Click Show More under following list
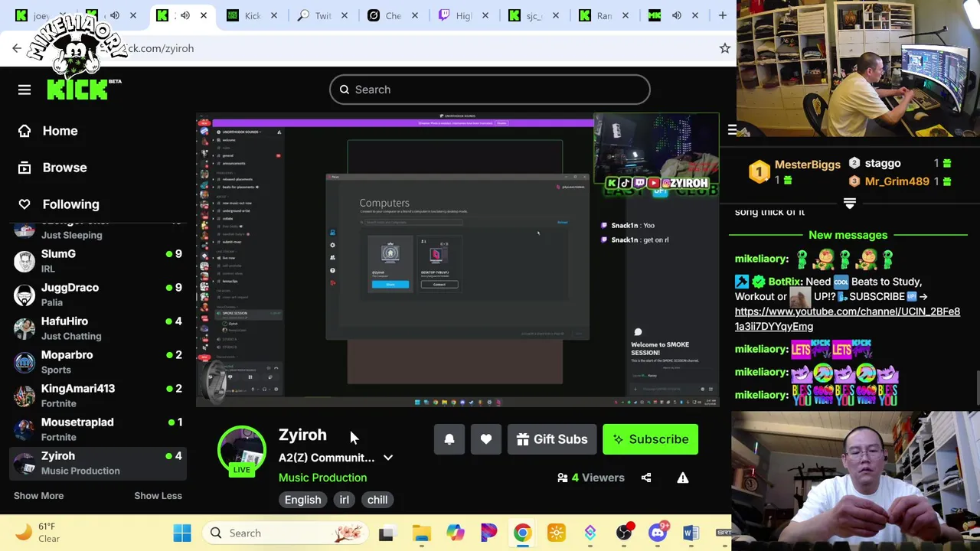The width and height of the screenshot is (980, 551). pos(38,495)
